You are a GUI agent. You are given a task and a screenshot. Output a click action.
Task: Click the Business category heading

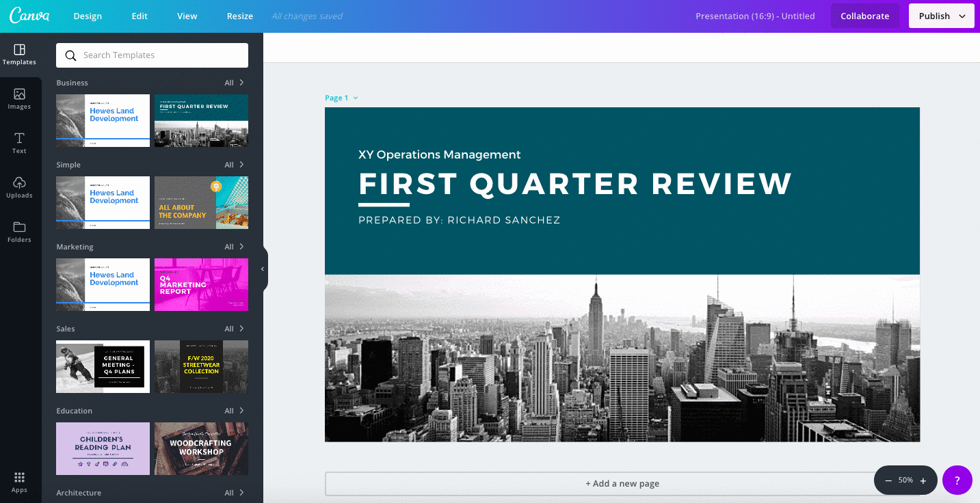coord(72,83)
